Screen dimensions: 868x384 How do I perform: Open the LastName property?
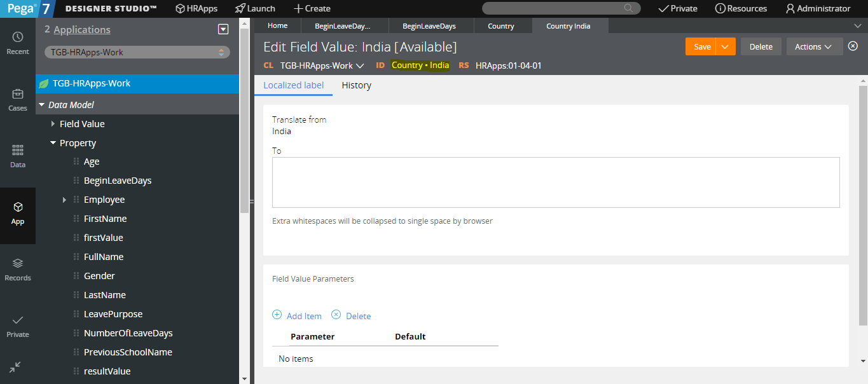click(x=105, y=295)
